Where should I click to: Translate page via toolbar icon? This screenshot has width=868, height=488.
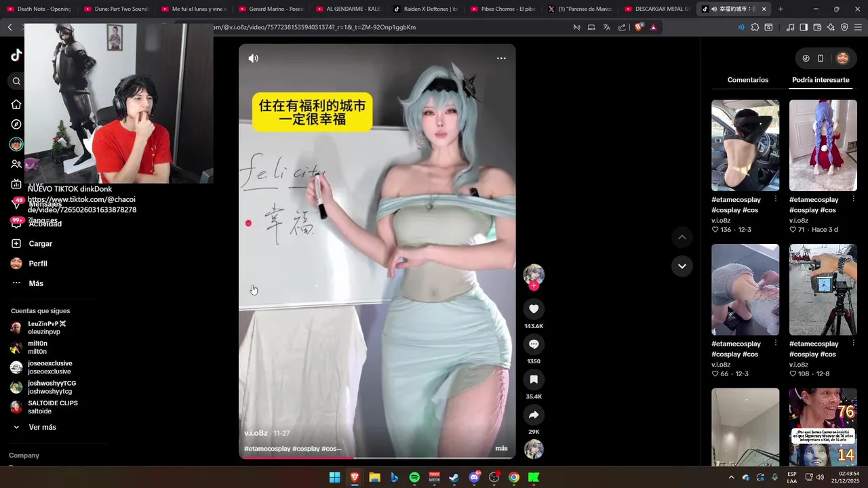(606, 27)
